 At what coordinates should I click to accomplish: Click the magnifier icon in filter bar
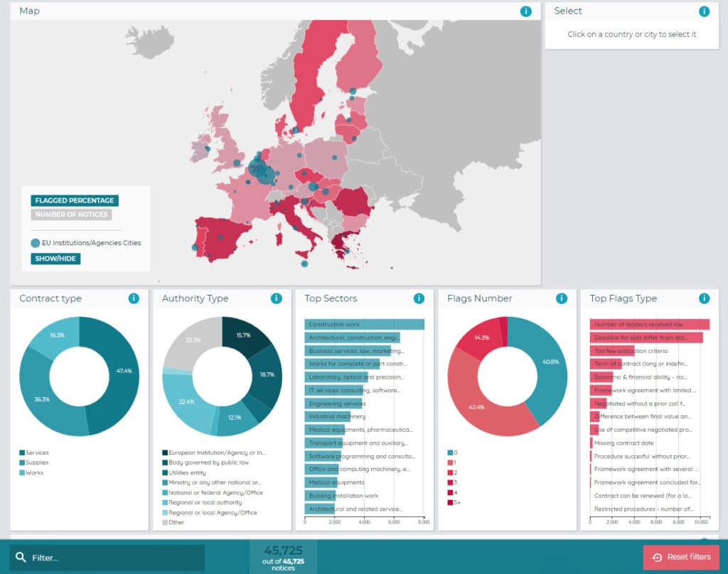[x=21, y=558]
